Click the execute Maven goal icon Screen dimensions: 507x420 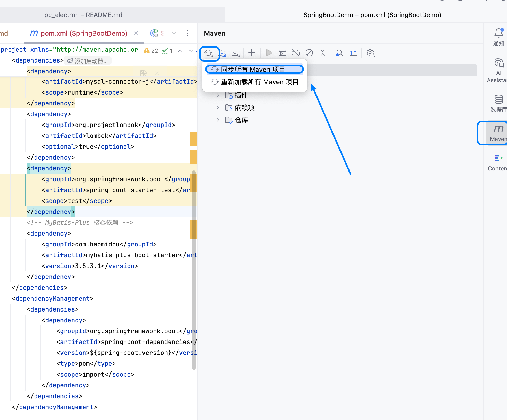(282, 53)
